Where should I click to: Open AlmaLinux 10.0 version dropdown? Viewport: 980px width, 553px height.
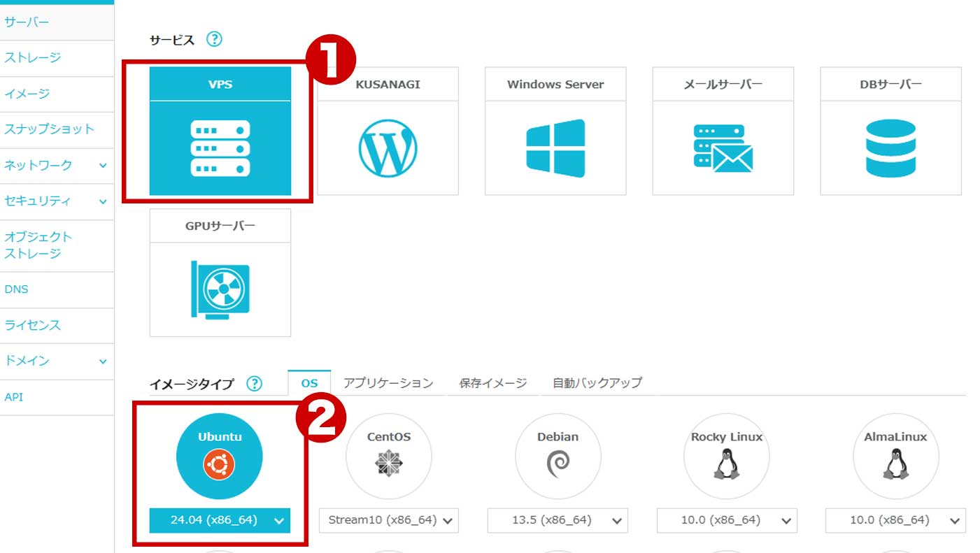[895, 520]
